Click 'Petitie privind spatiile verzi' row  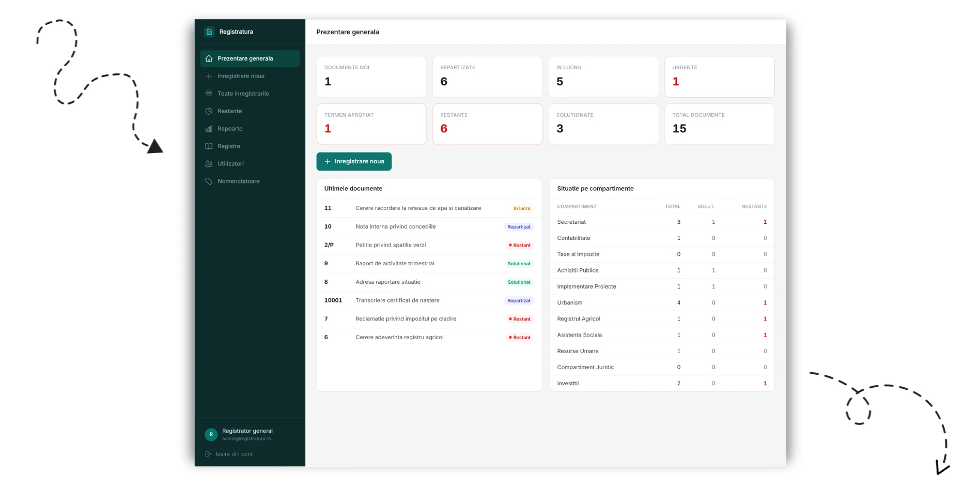tap(429, 246)
